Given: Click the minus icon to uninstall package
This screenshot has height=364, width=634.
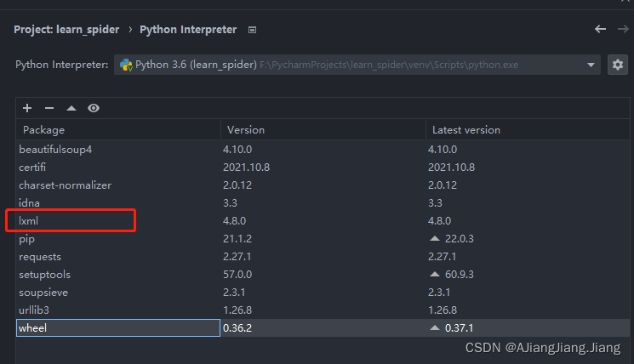Looking at the screenshot, I should pos(49,108).
